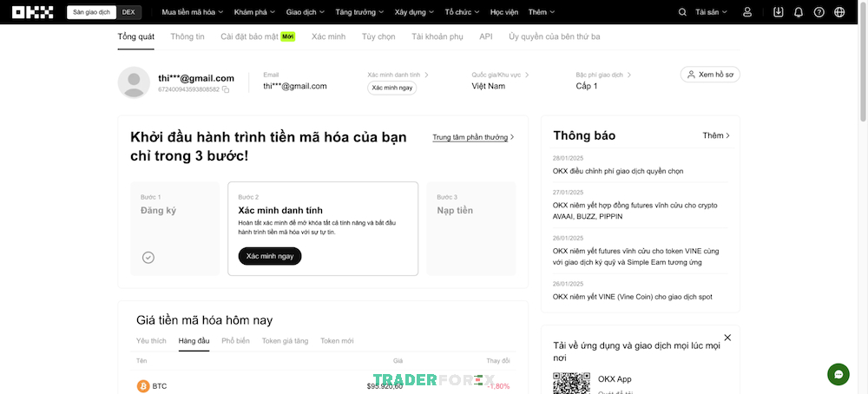Click the BTC coin icon

coord(143,385)
